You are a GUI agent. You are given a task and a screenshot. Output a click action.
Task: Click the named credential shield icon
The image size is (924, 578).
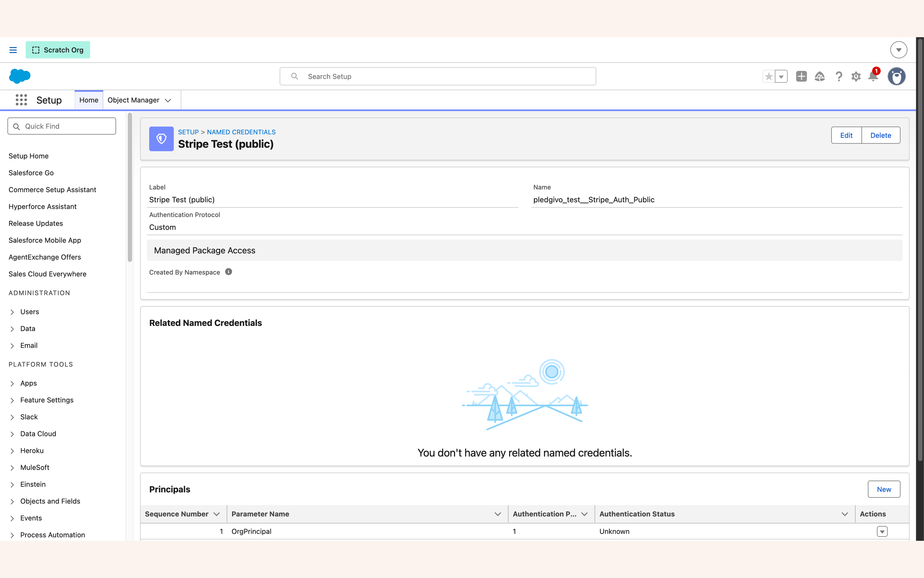point(161,139)
